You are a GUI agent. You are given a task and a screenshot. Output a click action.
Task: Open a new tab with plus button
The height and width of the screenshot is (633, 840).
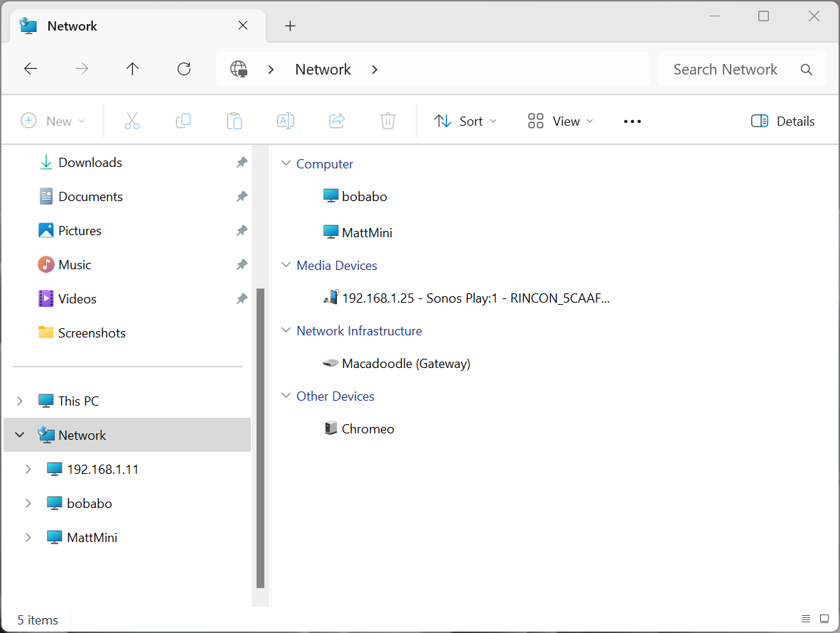(x=290, y=26)
